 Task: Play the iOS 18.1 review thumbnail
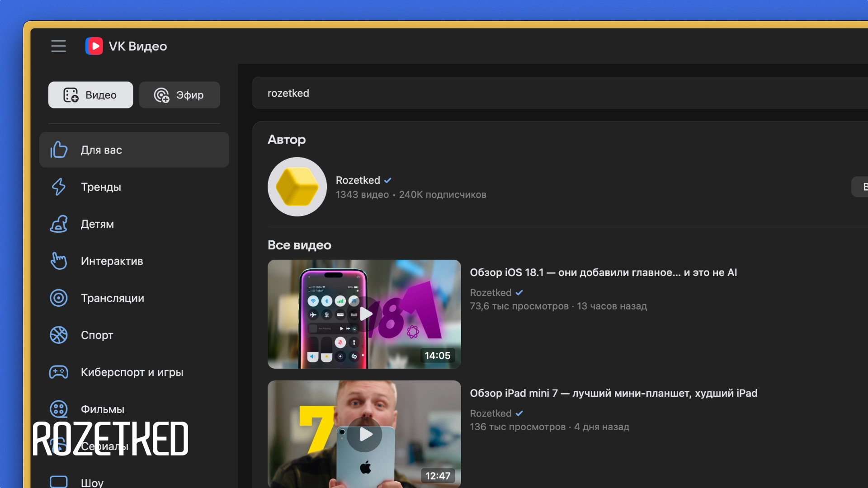coord(364,314)
